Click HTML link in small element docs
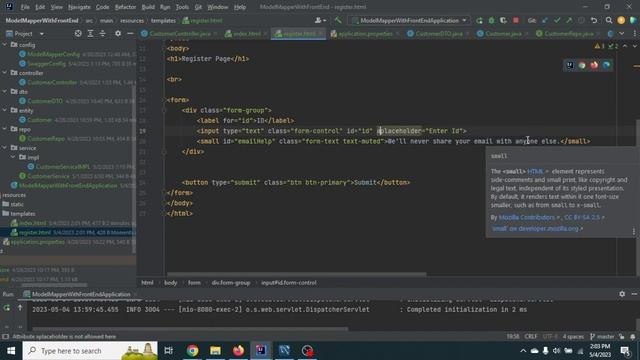This screenshot has height=360, width=640. coord(535,171)
